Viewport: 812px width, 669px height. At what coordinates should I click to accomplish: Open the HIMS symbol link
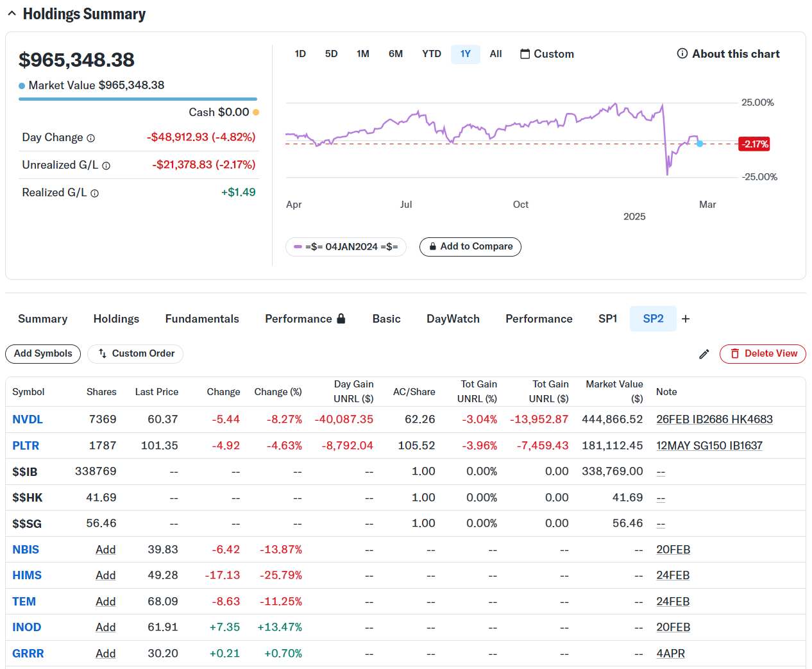point(27,575)
